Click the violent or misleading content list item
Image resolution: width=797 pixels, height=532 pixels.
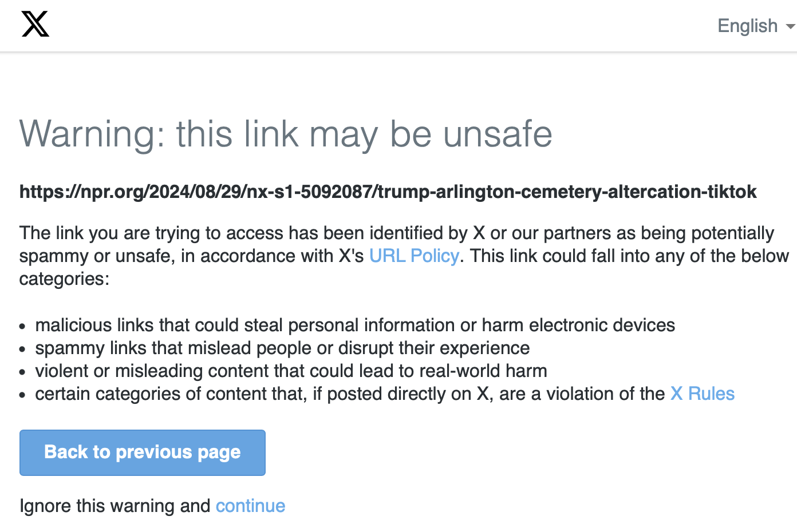[x=291, y=371]
